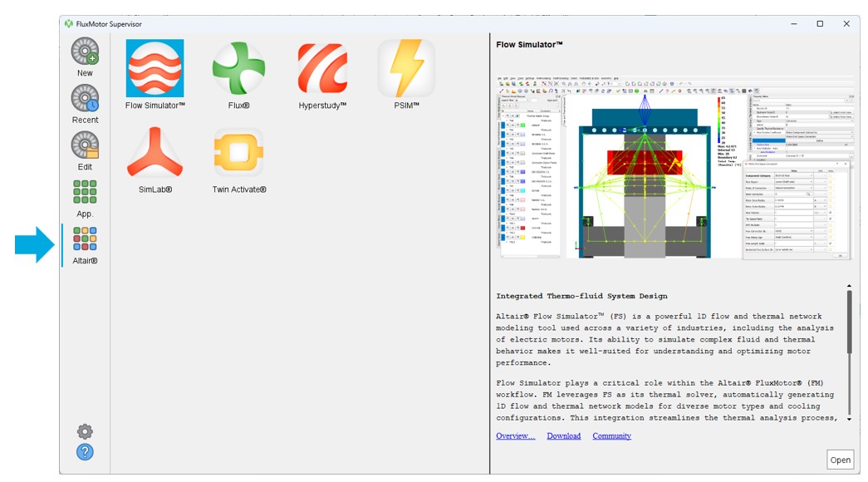This screenshot has height=482, width=868.
Task: Minimize the FluxMotor Supervisor window
Action: (794, 24)
